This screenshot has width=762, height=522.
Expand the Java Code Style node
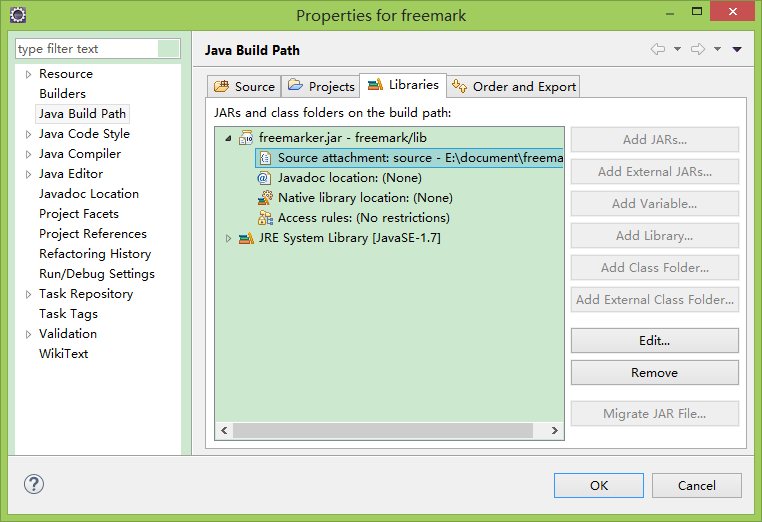[x=28, y=134]
